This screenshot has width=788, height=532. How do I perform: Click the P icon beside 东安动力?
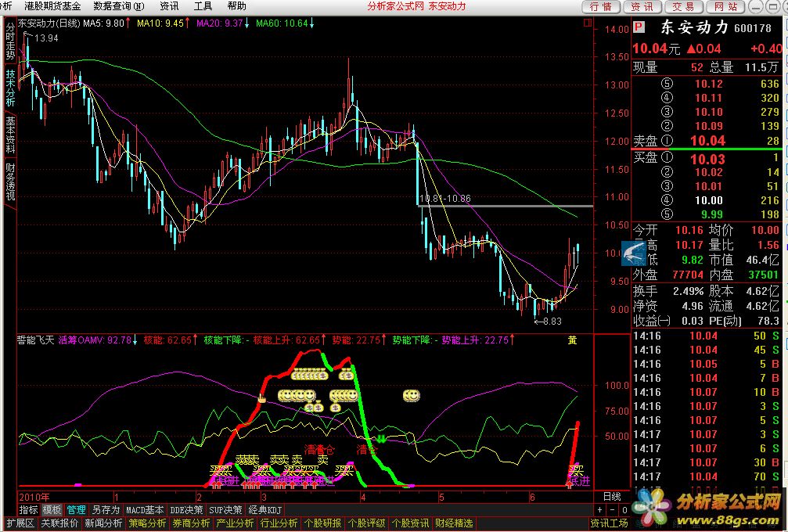tap(639, 27)
